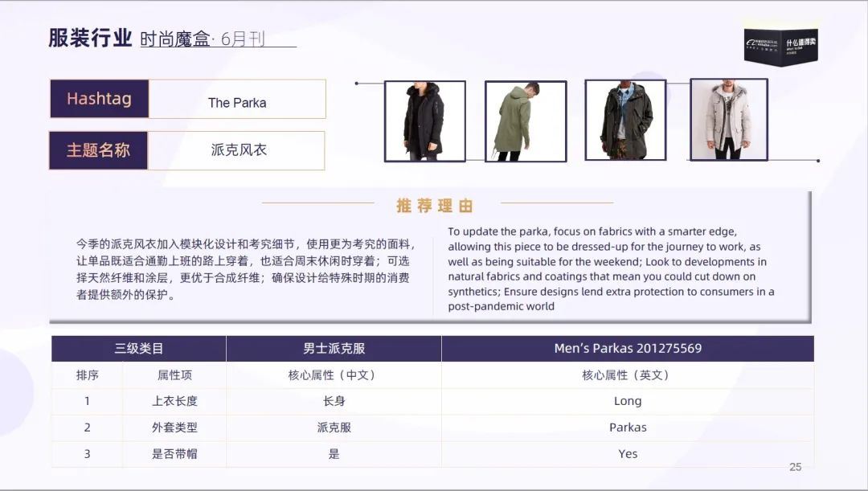The image size is (868, 491).
Task: Open the white fur-hood parka photo
Action: (728, 120)
